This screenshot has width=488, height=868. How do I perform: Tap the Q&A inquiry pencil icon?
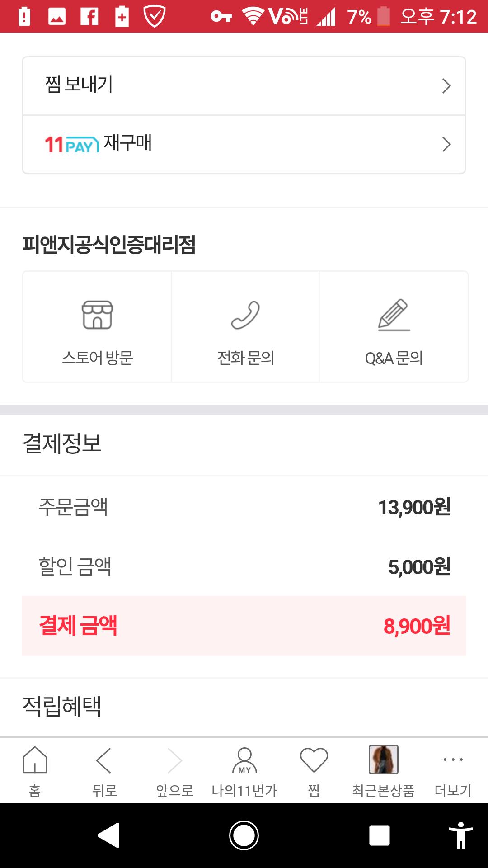394,315
